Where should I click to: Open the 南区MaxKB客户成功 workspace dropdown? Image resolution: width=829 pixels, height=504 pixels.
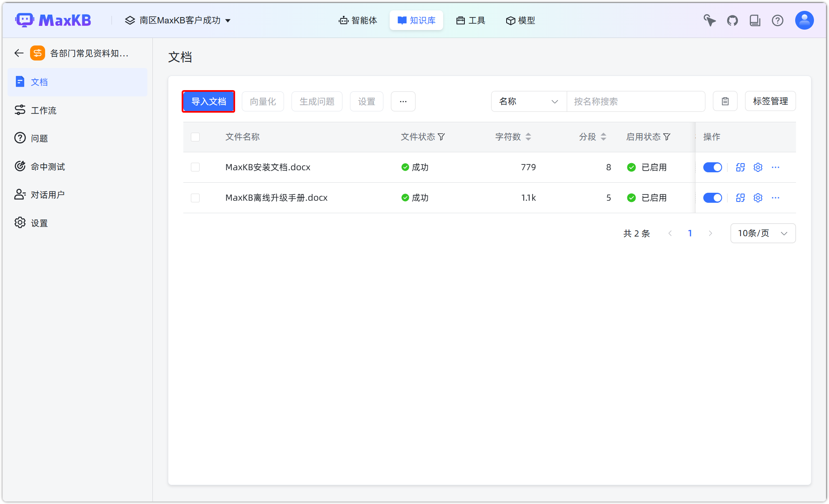(x=179, y=20)
